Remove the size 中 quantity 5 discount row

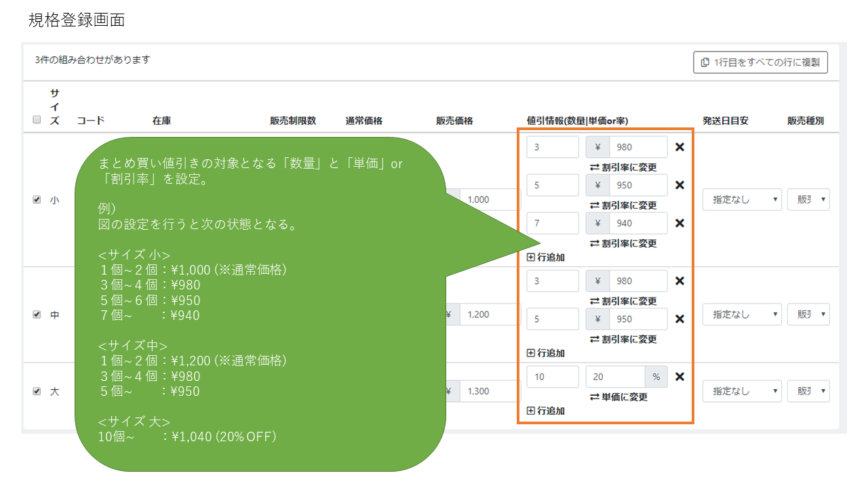coord(679,319)
